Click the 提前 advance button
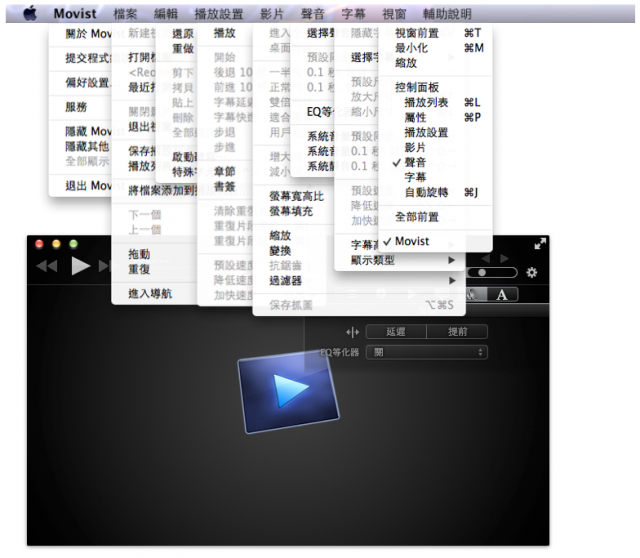Screen dimensions: 640x558 pos(457,332)
